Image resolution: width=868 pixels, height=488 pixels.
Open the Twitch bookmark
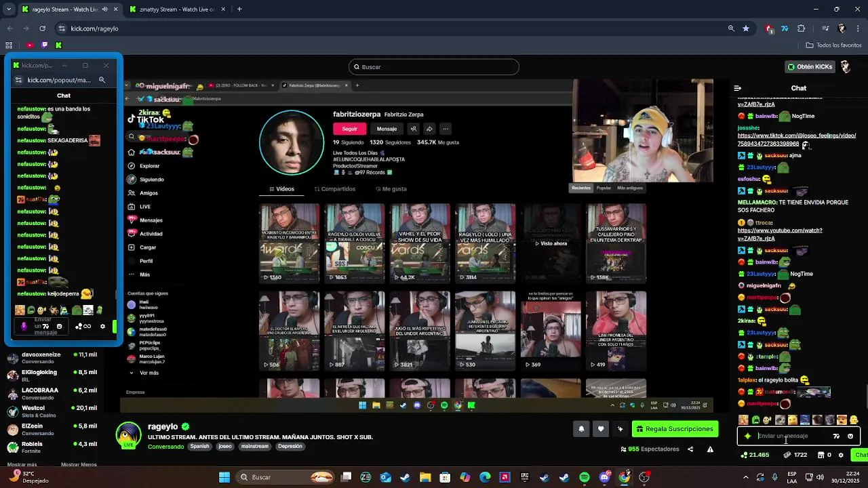pos(45,45)
